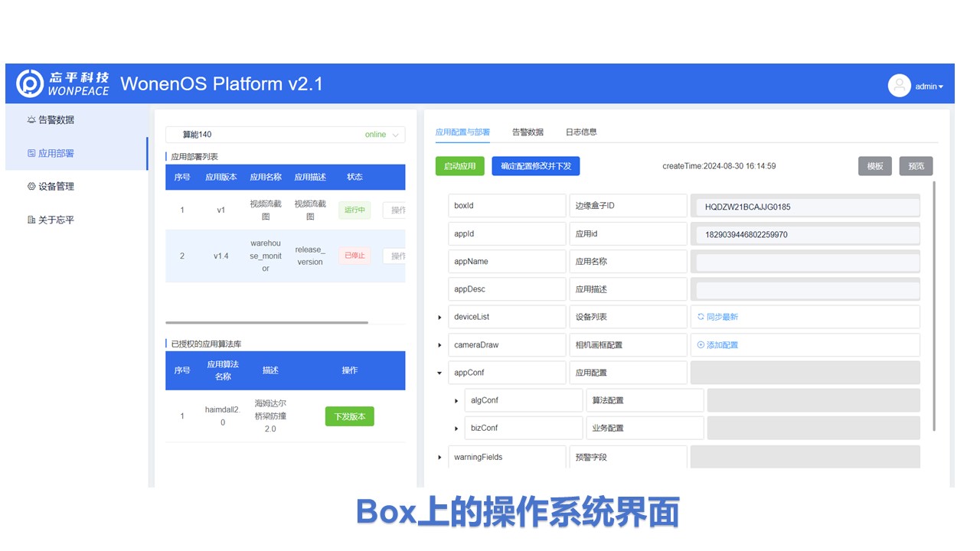Expand the algConf row
Screen dimensions: 980x551
(456, 400)
